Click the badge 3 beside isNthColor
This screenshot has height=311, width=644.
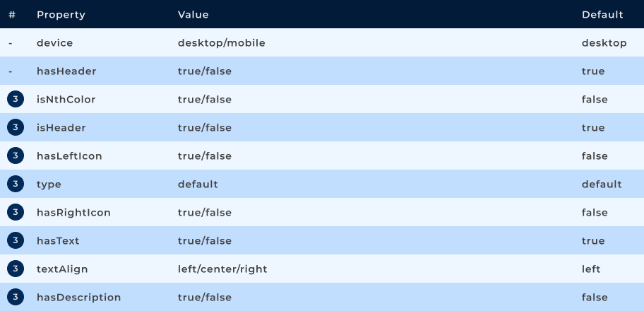[16, 100]
